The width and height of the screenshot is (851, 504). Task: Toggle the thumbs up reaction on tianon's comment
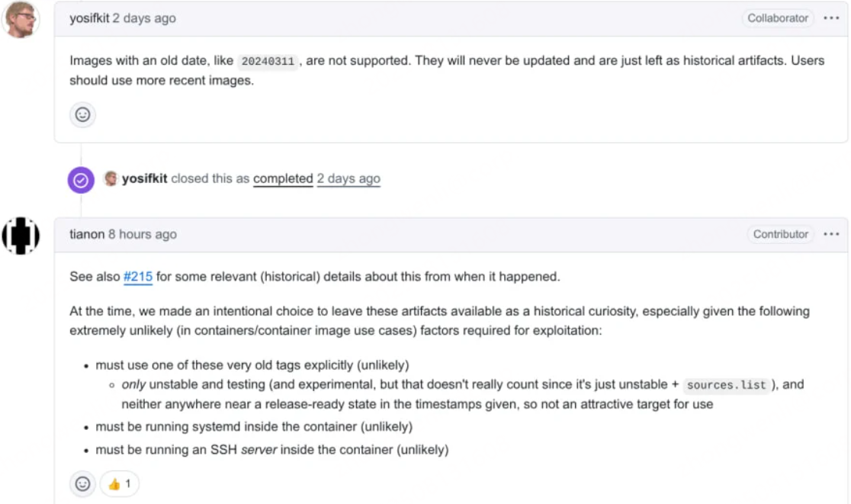[120, 484]
